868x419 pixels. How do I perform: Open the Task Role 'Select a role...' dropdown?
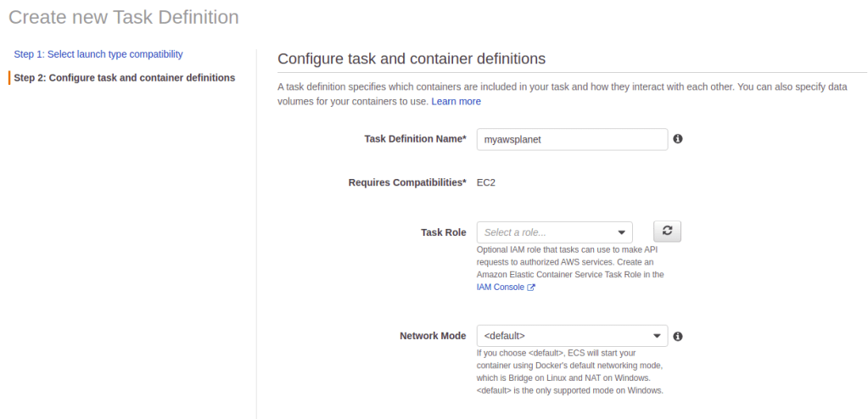[555, 232]
